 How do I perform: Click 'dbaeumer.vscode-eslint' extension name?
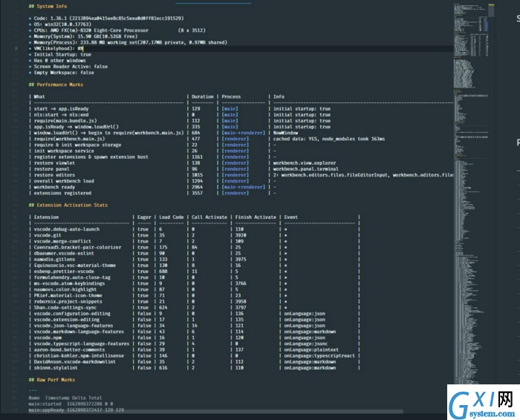point(64,253)
